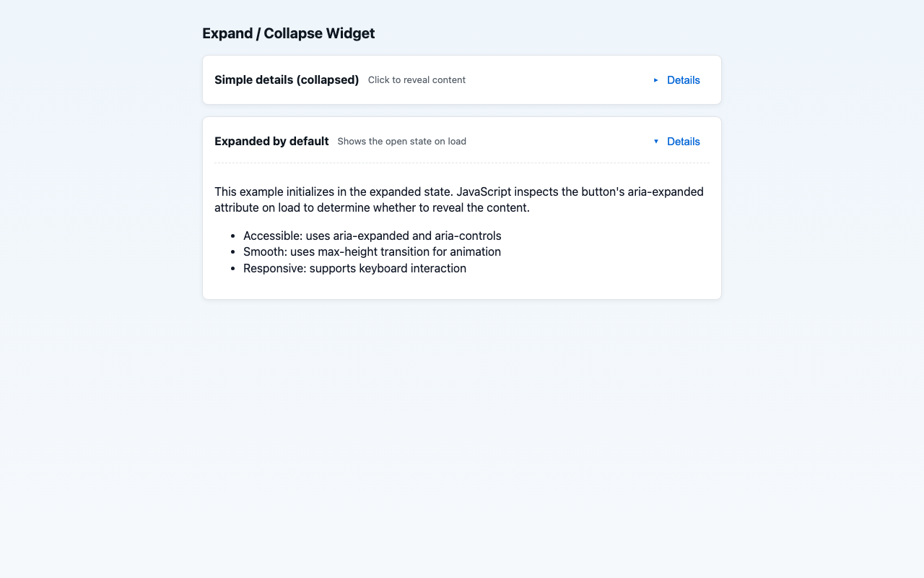Click the text Click to reveal content
This screenshot has width=924, height=578.
pyautogui.click(x=417, y=79)
